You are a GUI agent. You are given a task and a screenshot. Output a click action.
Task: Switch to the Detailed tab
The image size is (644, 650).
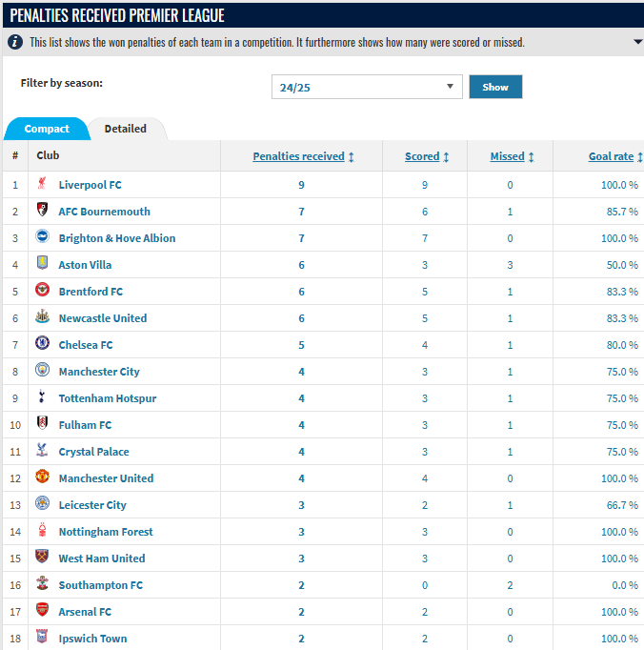126,129
